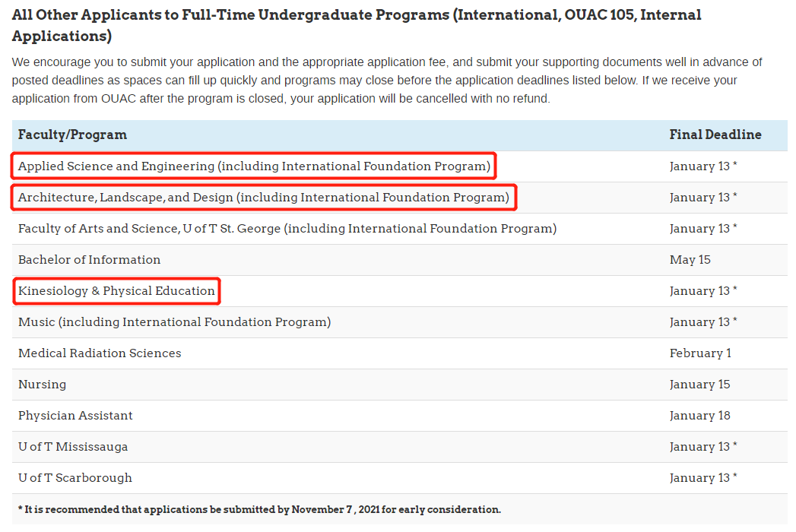Screen dimensions: 796x532
Task: Click the "February 1" deadline for Medical Radiation Sciences
Action: tap(700, 353)
